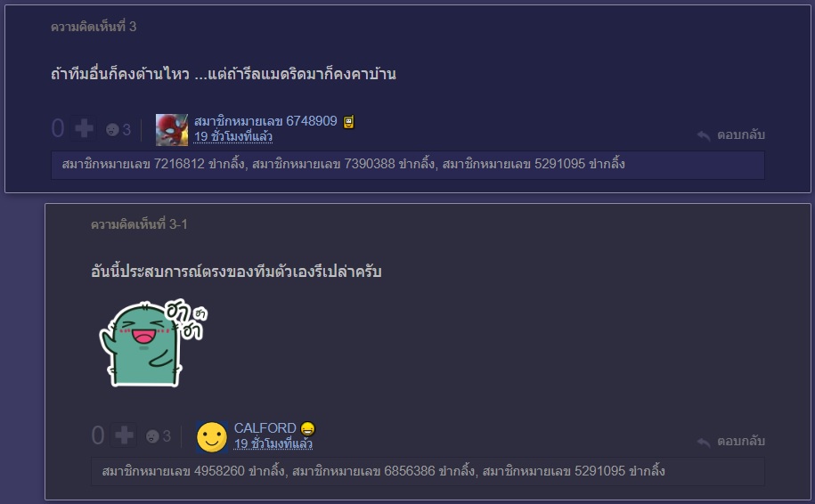Click สมาชิกหมายเลข 7216812 in the reaction list
Viewport: 815px width, 504px height.
(133, 164)
